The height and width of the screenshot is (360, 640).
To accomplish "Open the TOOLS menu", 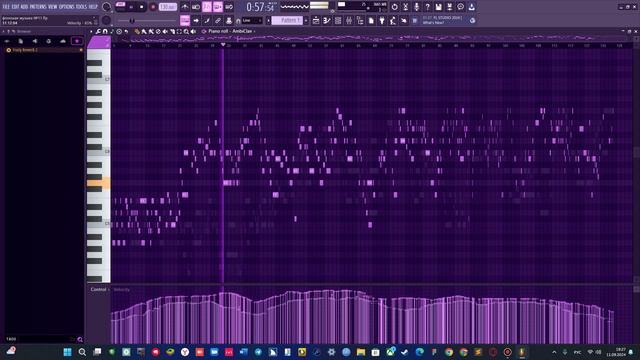I will (x=81, y=7).
